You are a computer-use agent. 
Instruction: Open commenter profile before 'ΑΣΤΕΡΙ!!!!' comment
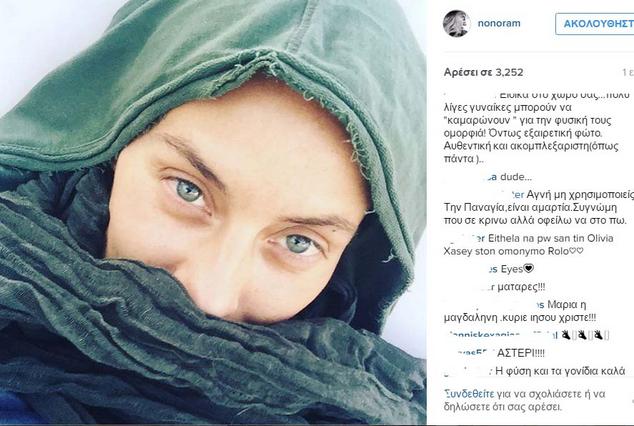tap(469, 353)
